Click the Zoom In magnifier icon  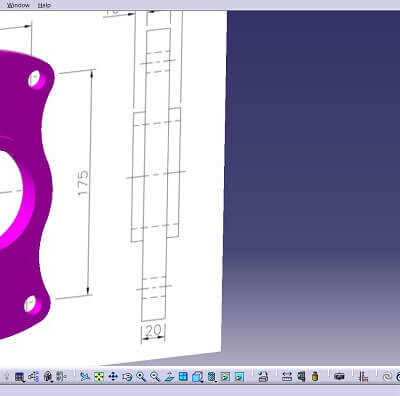pos(141,377)
